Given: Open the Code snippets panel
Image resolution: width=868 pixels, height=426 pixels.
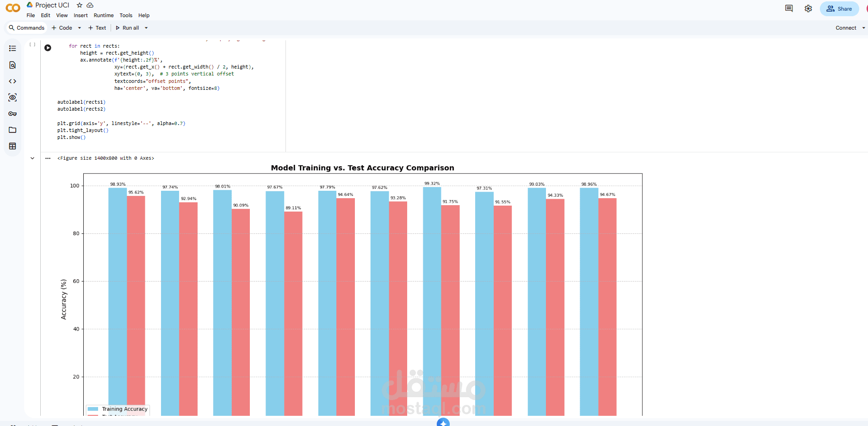Looking at the screenshot, I should click(12, 81).
